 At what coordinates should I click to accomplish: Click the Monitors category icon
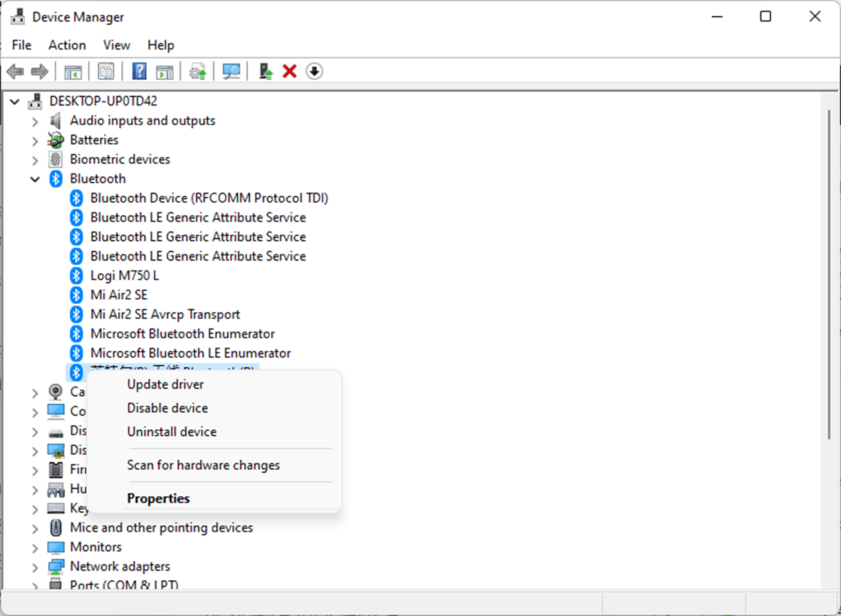pos(56,547)
